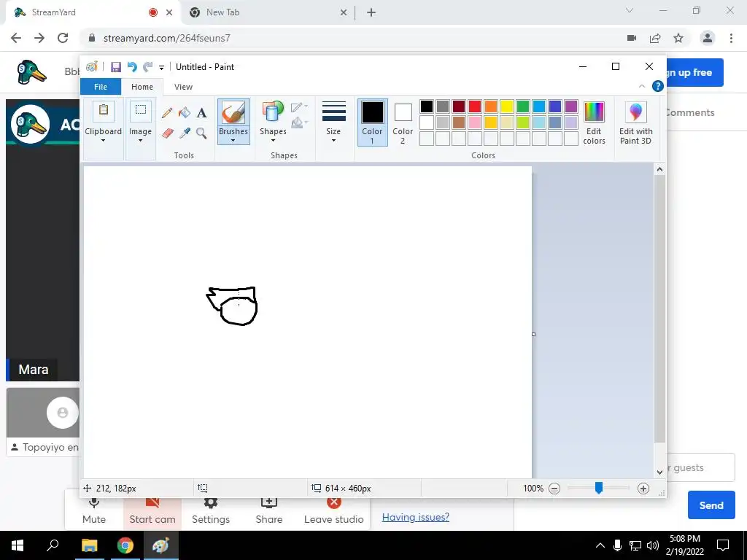The width and height of the screenshot is (747, 560).
Task: Expand the Clipboard dropdown
Action: point(103,140)
